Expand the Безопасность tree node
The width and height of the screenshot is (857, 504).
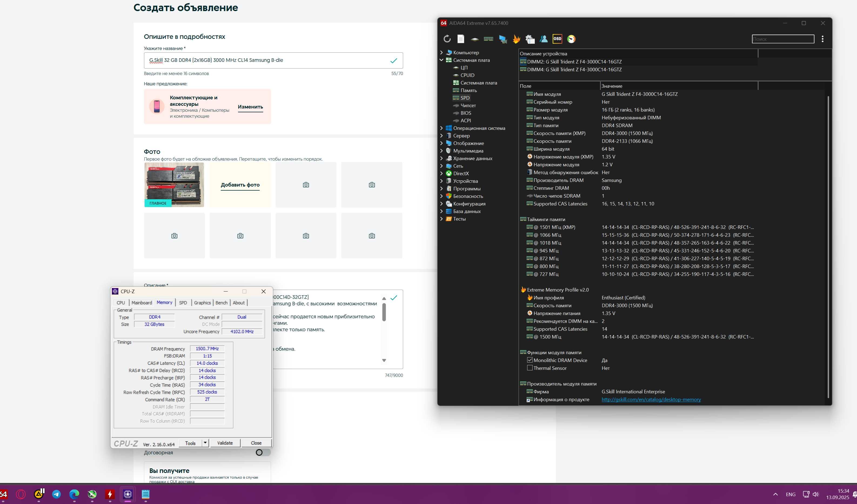click(x=441, y=196)
